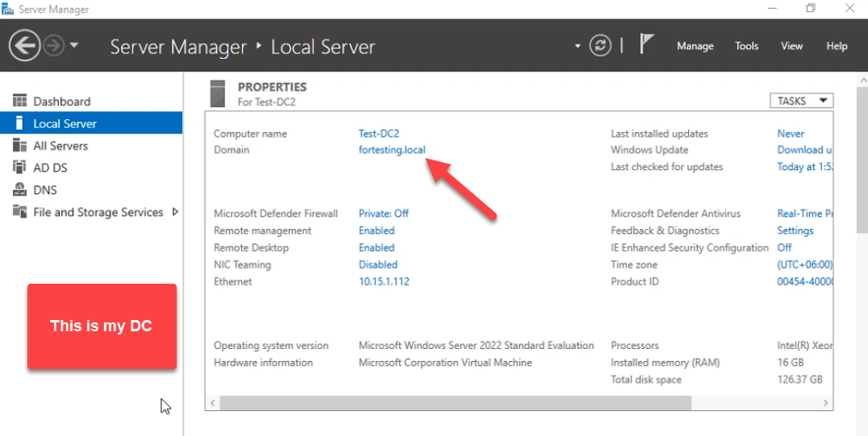Click Microsoft Windows Server 2022 Standard Evaluation text
The height and width of the screenshot is (436, 868).
point(476,345)
